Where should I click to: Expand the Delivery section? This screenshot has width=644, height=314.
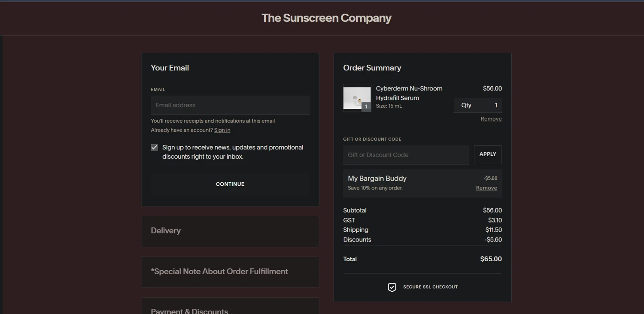(x=230, y=231)
